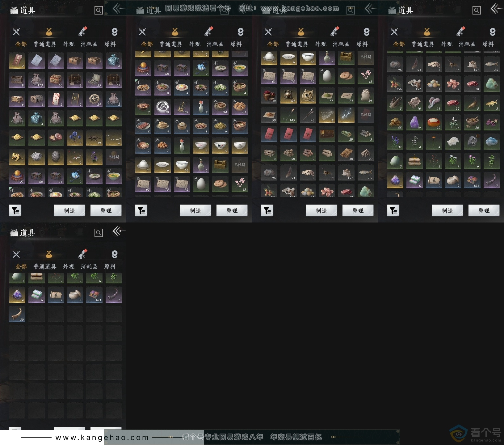The height and width of the screenshot is (445, 504).
Task: Select the bronze pot item with count 64
Action: coord(288,95)
